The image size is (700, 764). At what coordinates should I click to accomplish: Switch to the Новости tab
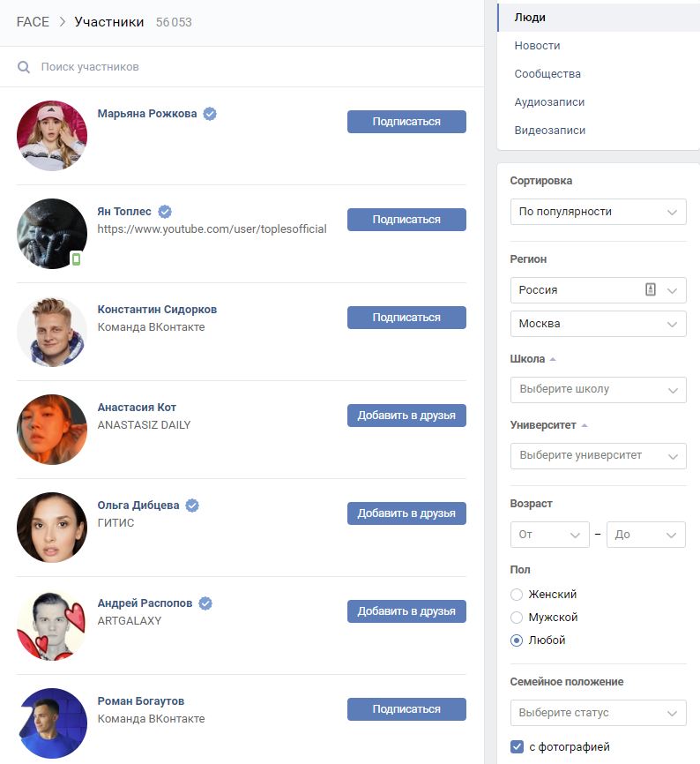(538, 45)
